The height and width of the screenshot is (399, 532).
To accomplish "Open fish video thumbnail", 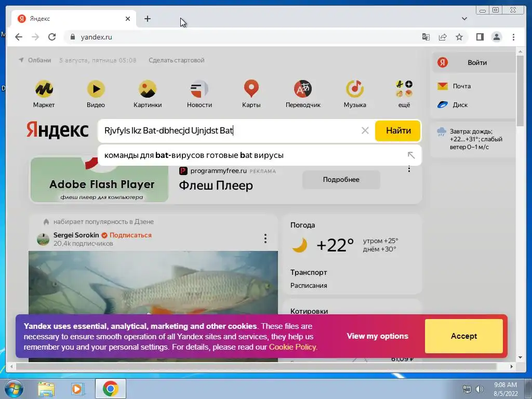I will click(x=153, y=282).
